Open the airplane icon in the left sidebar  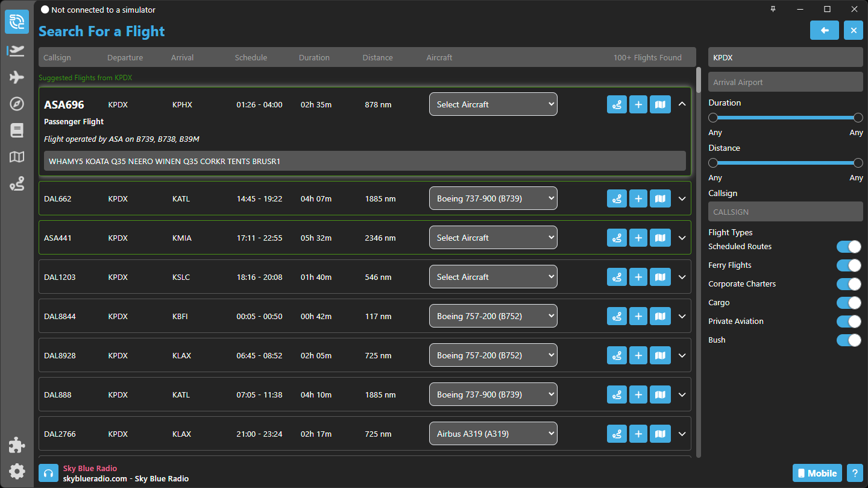pyautogui.click(x=17, y=77)
